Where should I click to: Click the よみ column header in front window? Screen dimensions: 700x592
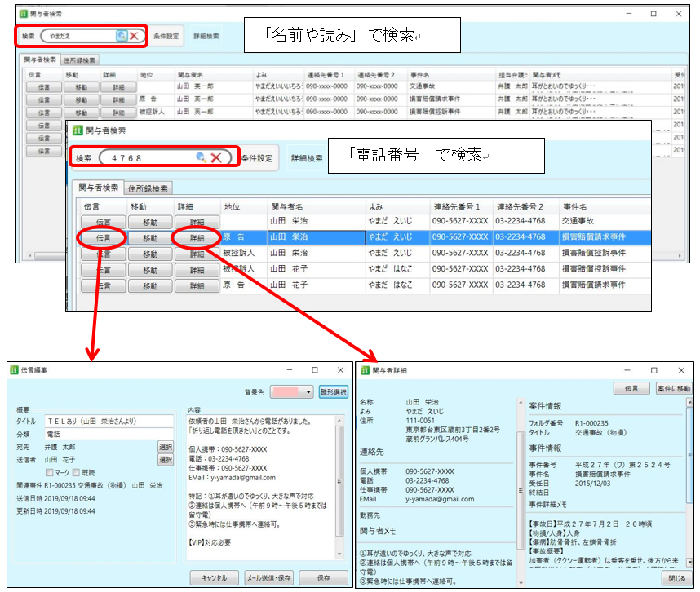(397, 206)
